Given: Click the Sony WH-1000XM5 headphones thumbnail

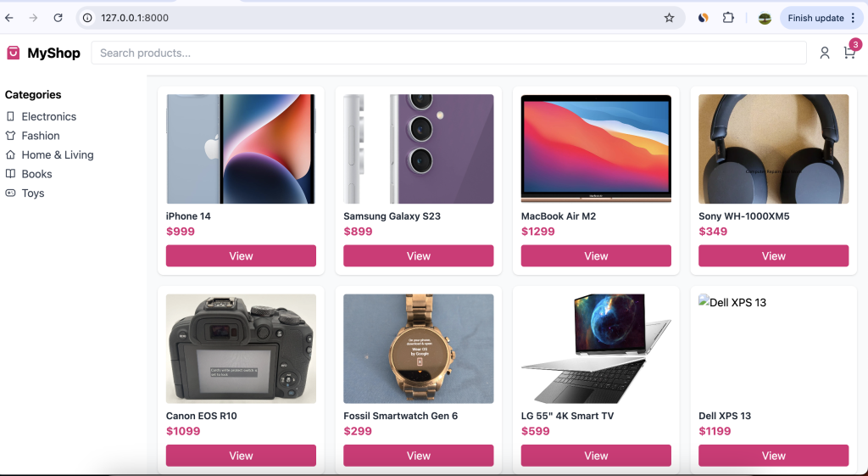Looking at the screenshot, I should coord(773,148).
